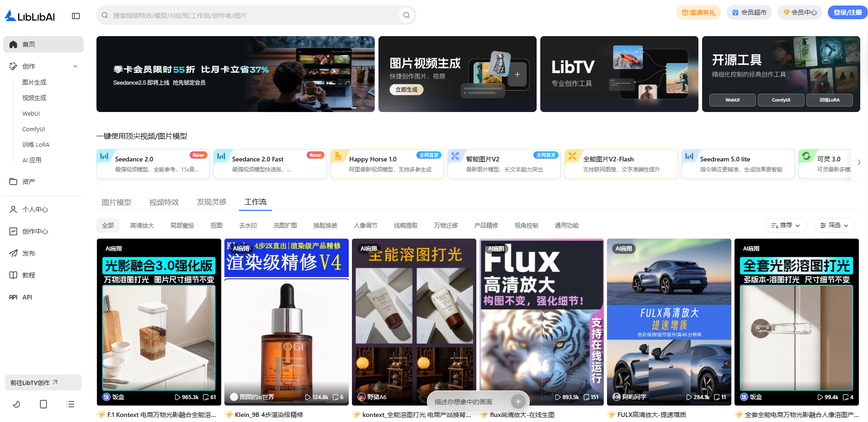
Task: Open 会员中心 in the top bar
Action: [800, 12]
